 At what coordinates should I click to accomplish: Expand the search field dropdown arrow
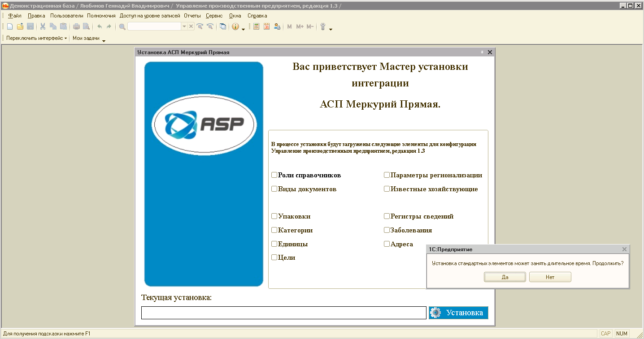pos(184,26)
